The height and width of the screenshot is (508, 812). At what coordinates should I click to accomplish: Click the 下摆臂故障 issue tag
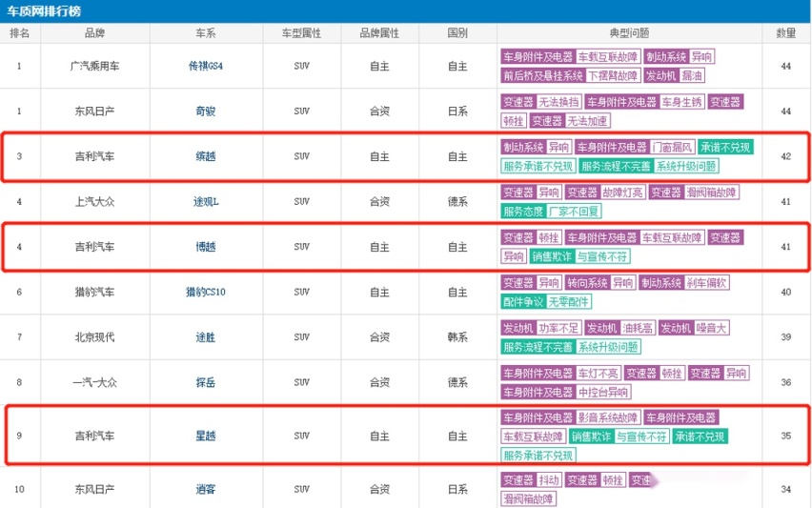tap(613, 75)
